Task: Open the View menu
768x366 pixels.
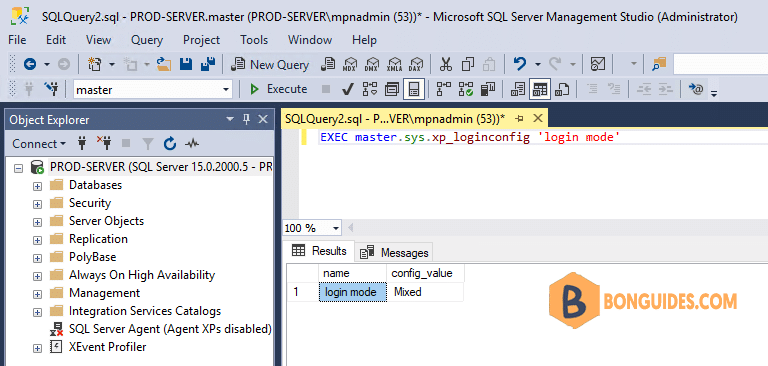Action: tap(98, 40)
